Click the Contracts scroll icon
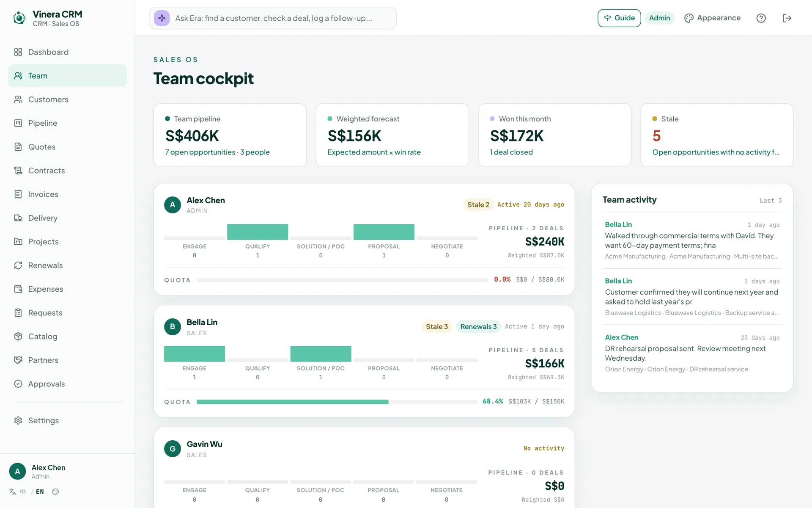This screenshot has height=508, width=812. 18,171
